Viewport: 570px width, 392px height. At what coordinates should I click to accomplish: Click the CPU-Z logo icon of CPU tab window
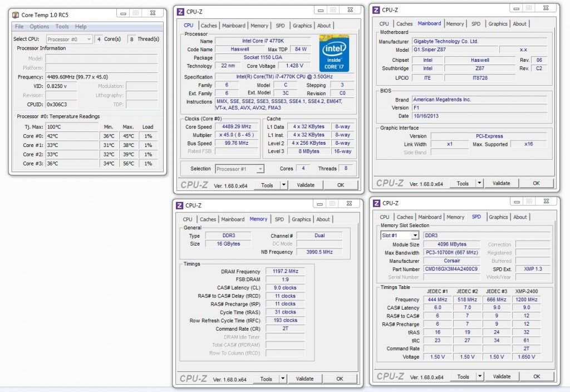(180, 12)
